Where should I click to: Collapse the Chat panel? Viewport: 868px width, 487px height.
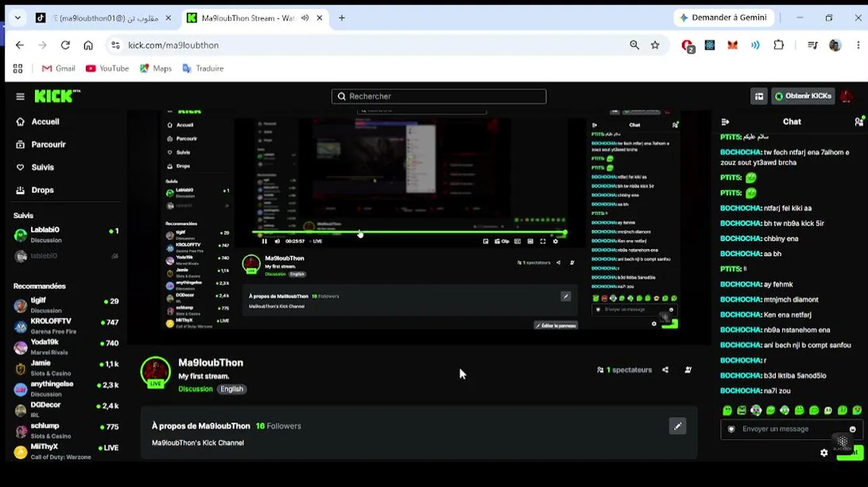pyautogui.click(x=725, y=122)
